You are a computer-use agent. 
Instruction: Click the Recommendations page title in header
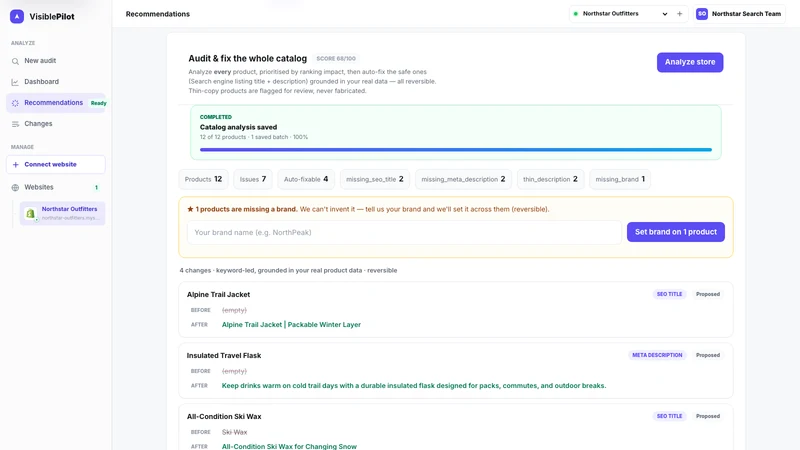158,14
